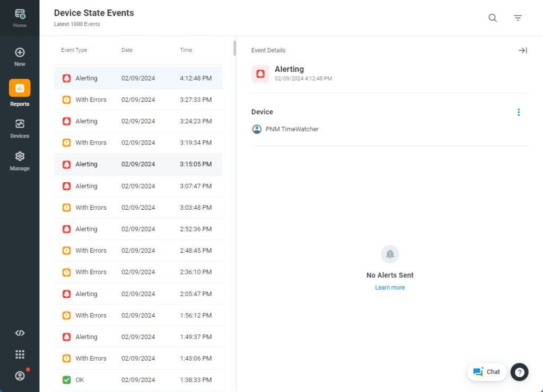Open the help question mark button
This screenshot has width=543, height=392.
[519, 372]
